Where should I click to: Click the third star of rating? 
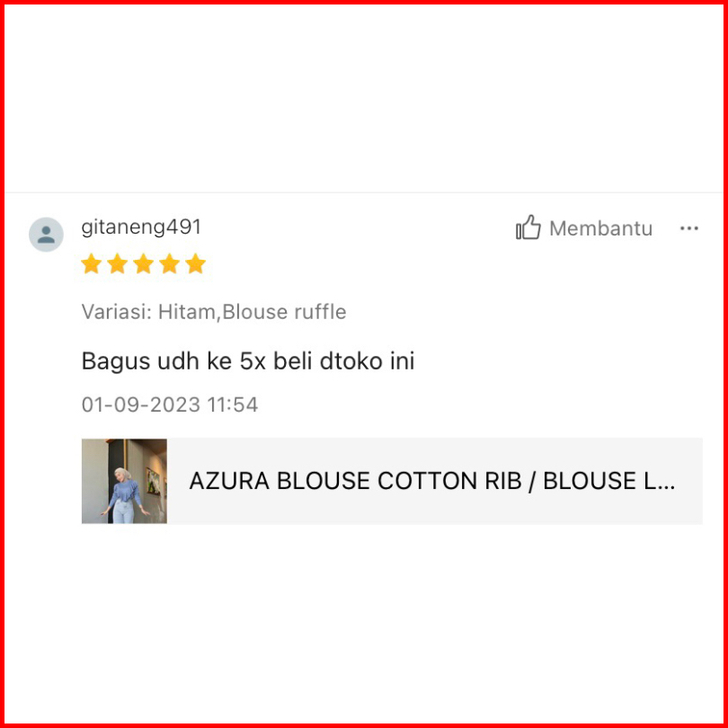tap(144, 263)
